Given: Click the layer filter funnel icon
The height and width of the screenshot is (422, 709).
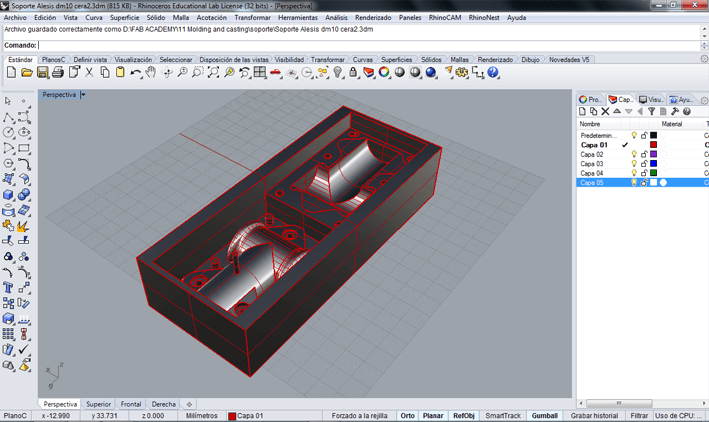Looking at the screenshot, I should [652, 111].
